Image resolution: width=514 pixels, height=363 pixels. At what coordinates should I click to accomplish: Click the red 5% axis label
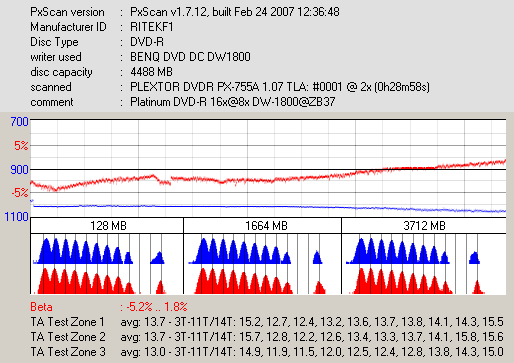(x=21, y=145)
